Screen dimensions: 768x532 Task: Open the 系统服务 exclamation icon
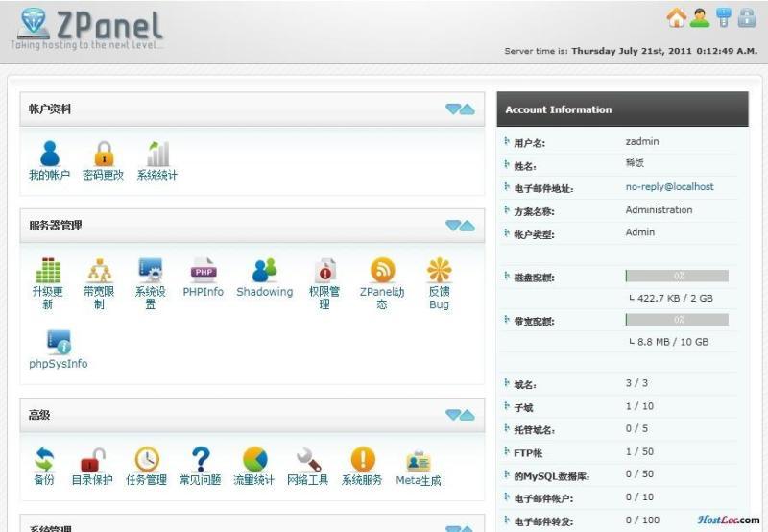[x=363, y=459]
